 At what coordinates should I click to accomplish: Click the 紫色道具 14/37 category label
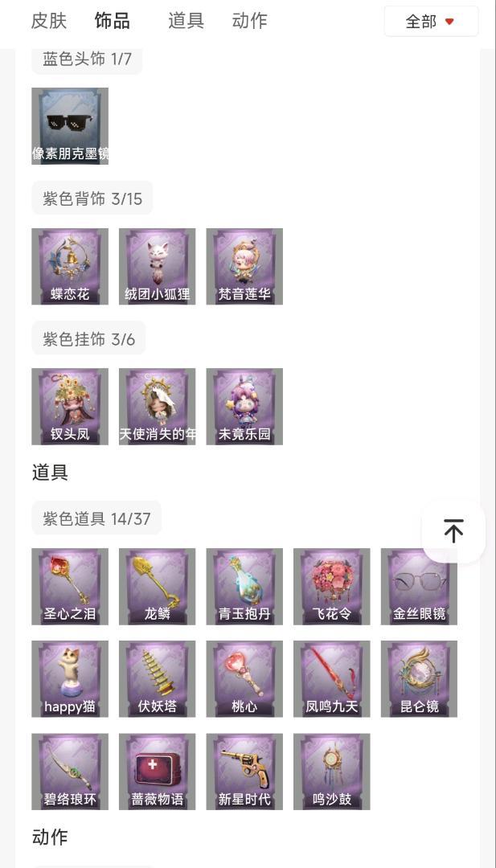pyautogui.click(x=96, y=518)
